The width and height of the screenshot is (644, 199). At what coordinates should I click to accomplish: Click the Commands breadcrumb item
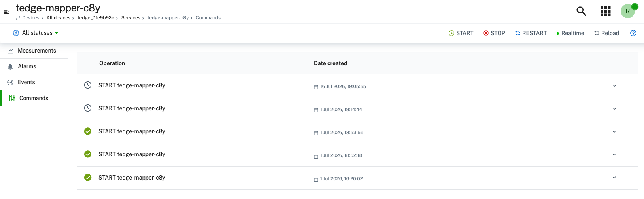pos(208,18)
